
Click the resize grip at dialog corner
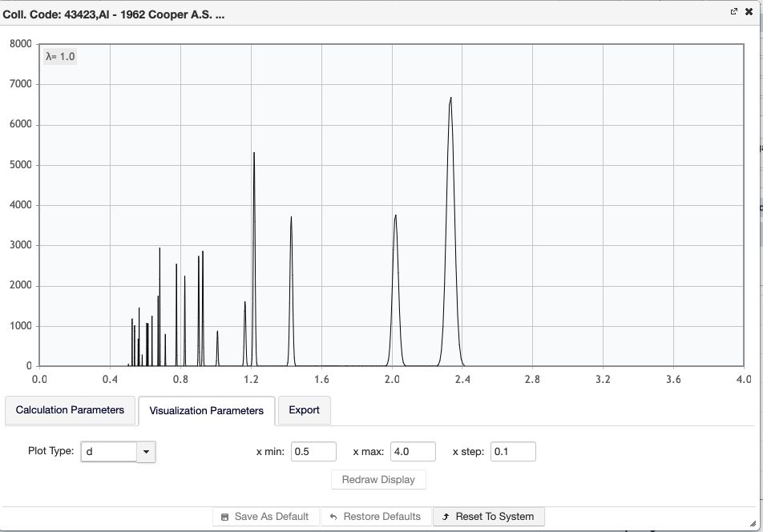pyautogui.click(x=753, y=523)
